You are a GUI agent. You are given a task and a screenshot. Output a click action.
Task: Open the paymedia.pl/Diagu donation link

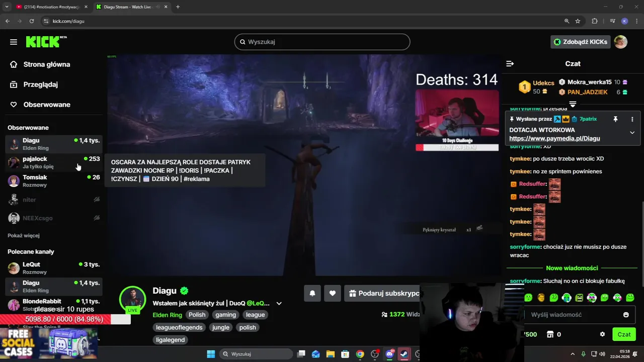pyautogui.click(x=554, y=138)
